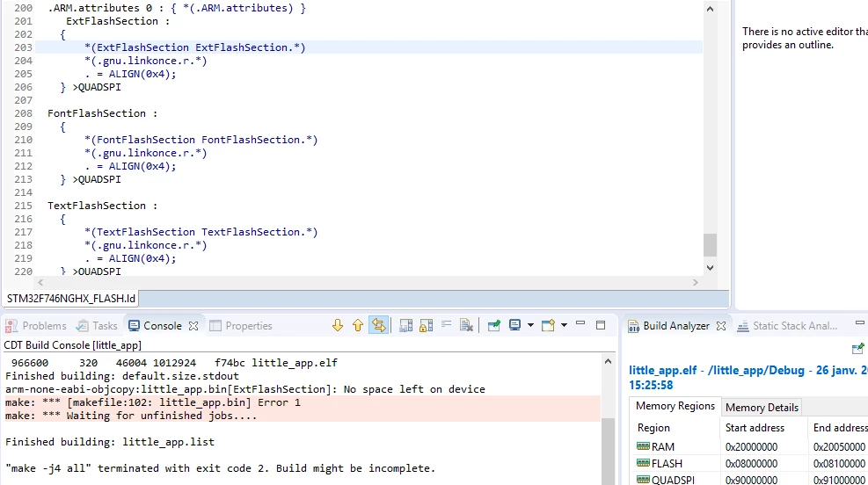Click line 203 ExtFlashSection code
The width and height of the screenshot is (868, 485).
click(195, 47)
